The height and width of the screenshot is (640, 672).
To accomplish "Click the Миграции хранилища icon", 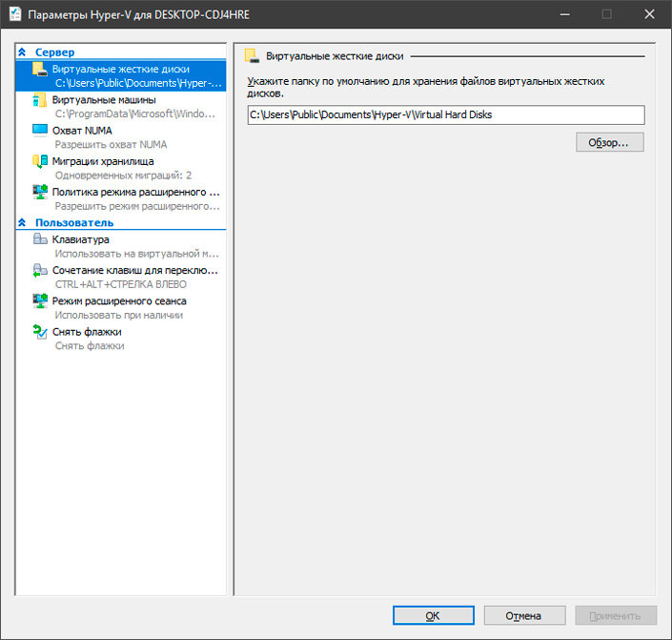I will tap(40, 161).
